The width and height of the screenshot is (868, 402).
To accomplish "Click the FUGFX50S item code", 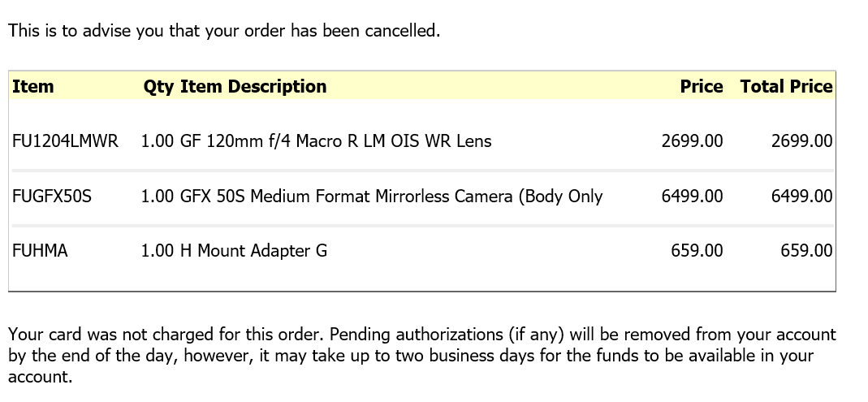I will pyautogui.click(x=52, y=196).
